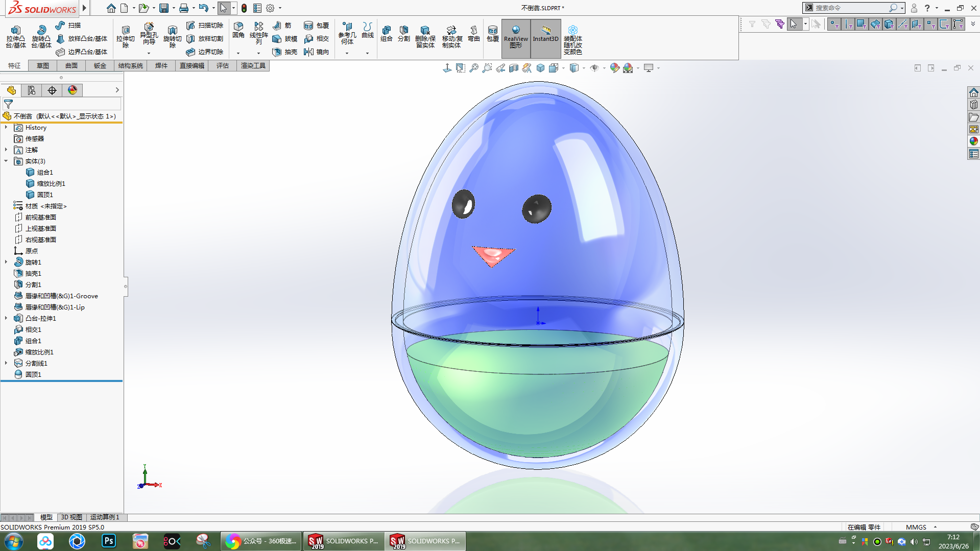This screenshot has height=551, width=980.
Task: Switch to the 钣金 sheet metal tab
Action: pos(100,65)
